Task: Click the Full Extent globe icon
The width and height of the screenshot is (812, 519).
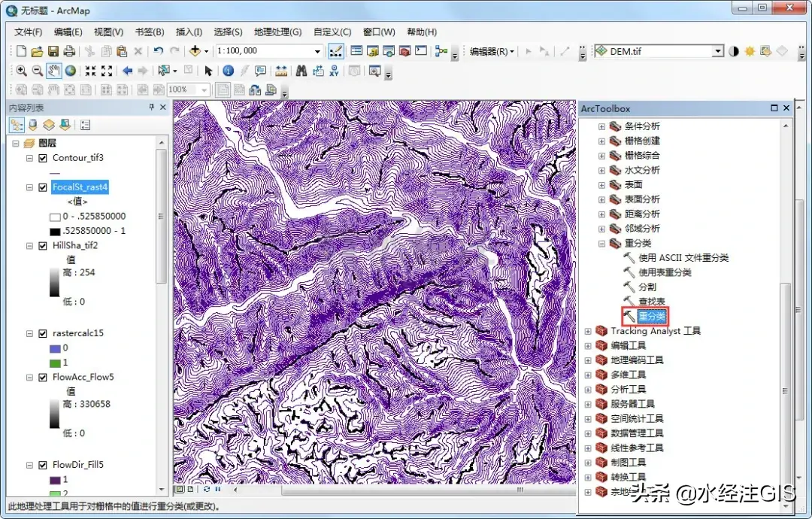Action: [x=70, y=71]
